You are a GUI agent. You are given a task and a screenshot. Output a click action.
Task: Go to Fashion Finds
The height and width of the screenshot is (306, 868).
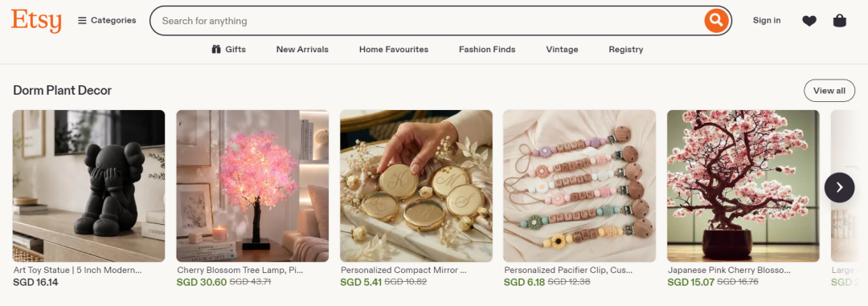pos(487,49)
